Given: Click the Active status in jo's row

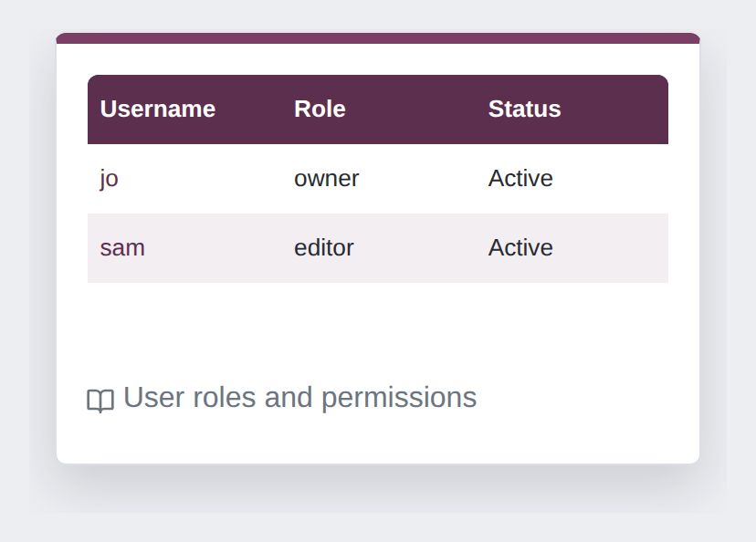Looking at the screenshot, I should 572,179.
